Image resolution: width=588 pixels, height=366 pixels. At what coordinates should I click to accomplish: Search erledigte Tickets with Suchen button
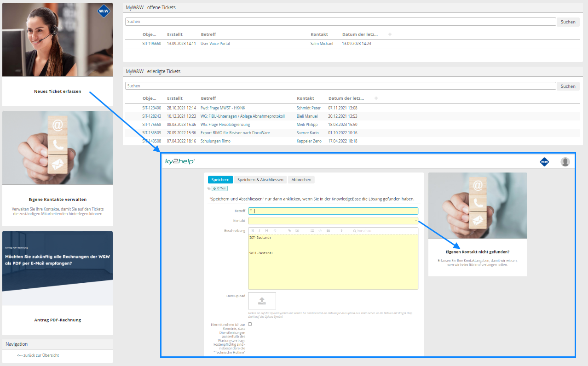click(x=568, y=86)
